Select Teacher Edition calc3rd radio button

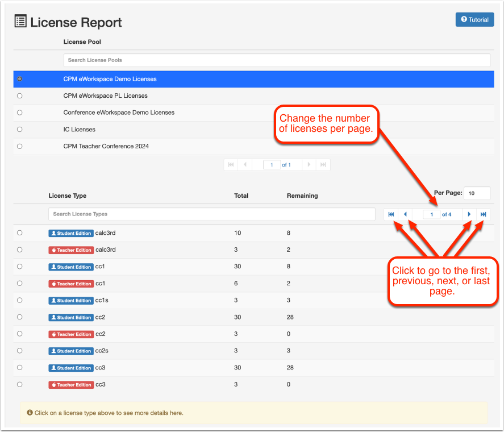[x=20, y=250]
